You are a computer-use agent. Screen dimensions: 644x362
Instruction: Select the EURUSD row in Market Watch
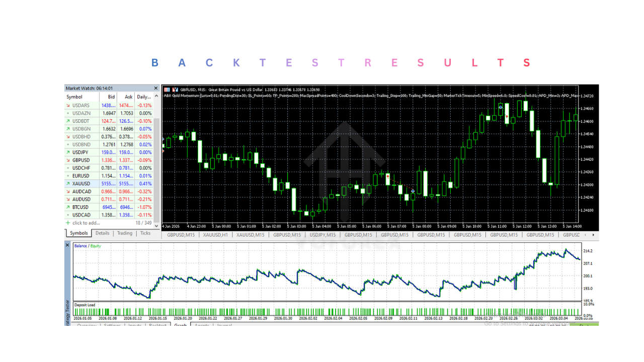tap(80, 175)
